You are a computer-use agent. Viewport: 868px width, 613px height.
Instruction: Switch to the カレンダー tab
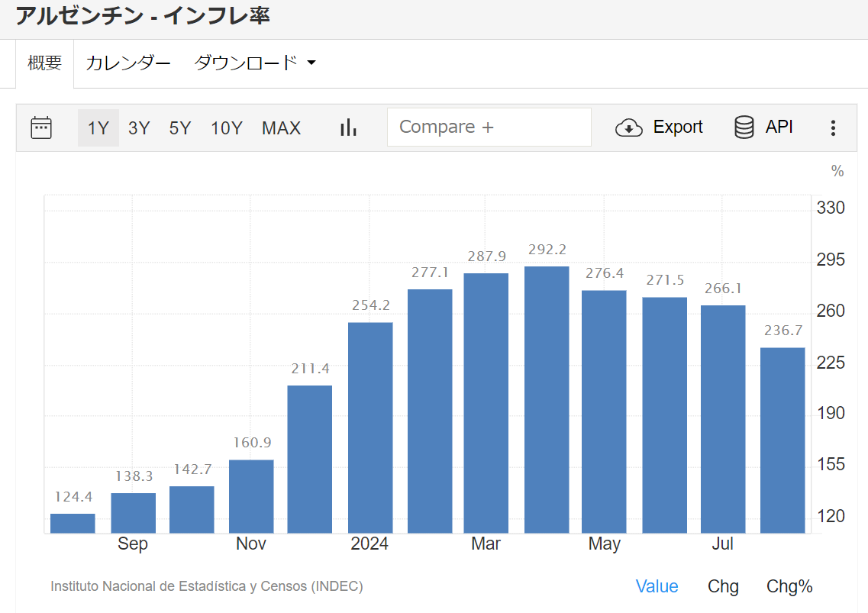[x=127, y=63]
